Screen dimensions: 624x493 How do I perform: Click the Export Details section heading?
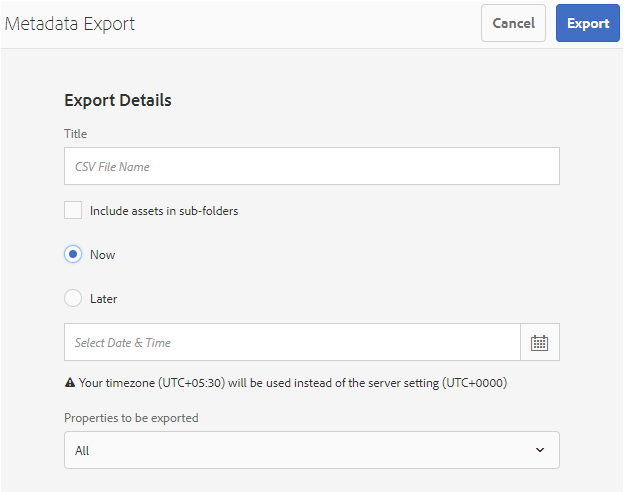[x=118, y=100]
